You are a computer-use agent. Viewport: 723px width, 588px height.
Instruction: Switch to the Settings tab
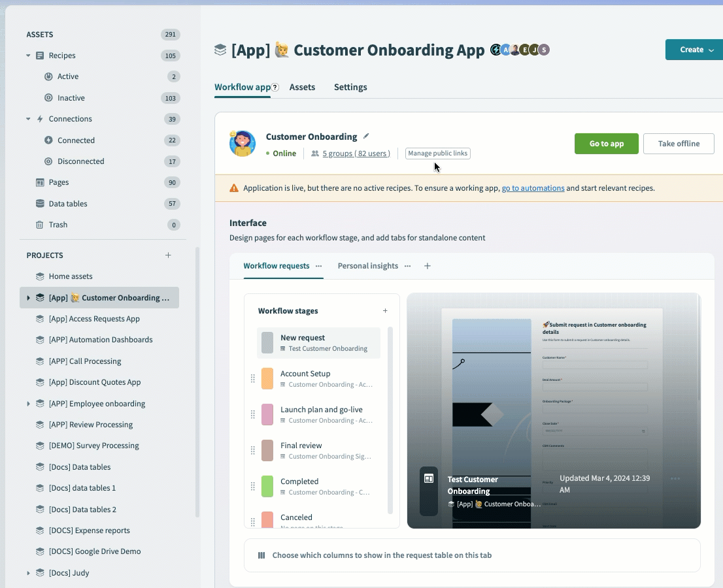click(350, 87)
